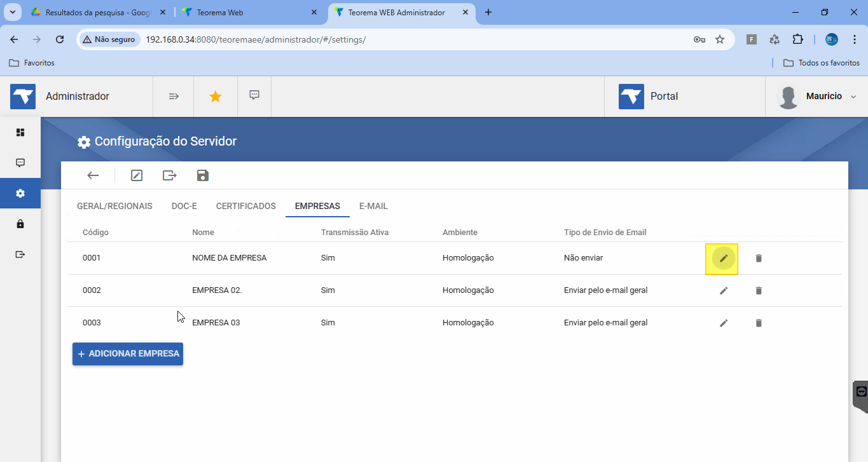Open favorites star in the top bar

click(216, 97)
